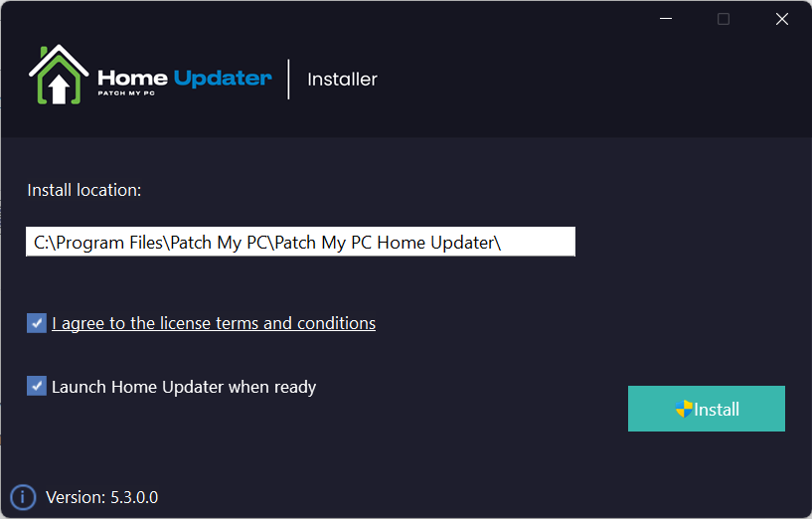
Task: Click inside the install location path field
Action: point(300,242)
